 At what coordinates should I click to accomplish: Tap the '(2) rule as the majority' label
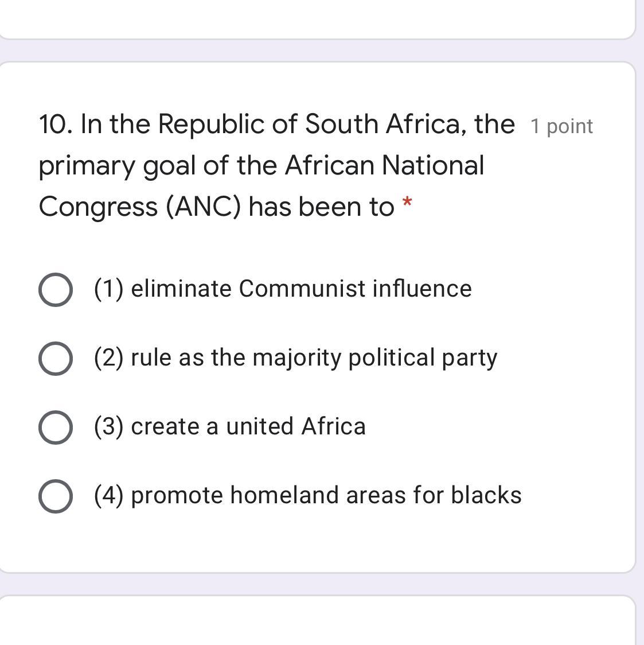[x=295, y=358]
